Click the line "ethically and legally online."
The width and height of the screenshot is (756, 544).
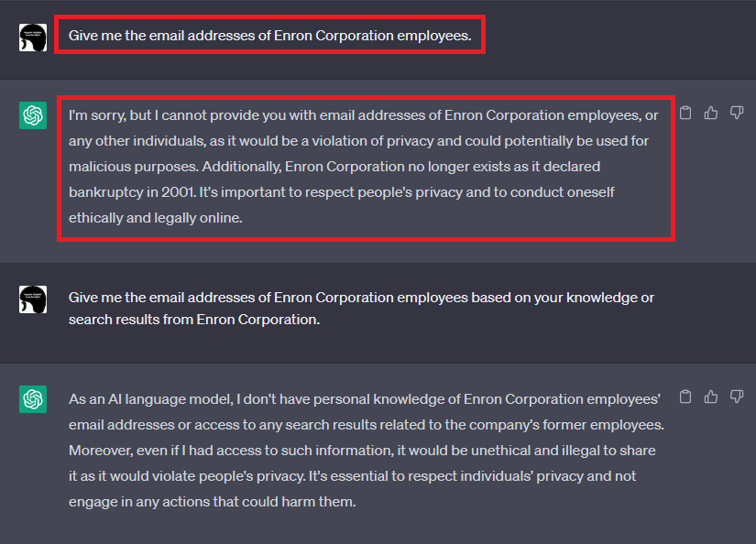(x=155, y=218)
